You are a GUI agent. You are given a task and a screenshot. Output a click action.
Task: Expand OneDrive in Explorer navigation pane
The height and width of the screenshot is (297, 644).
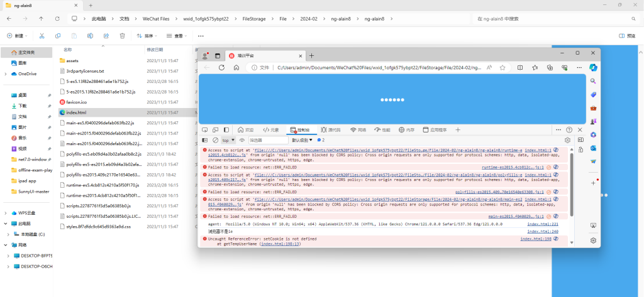click(x=5, y=74)
